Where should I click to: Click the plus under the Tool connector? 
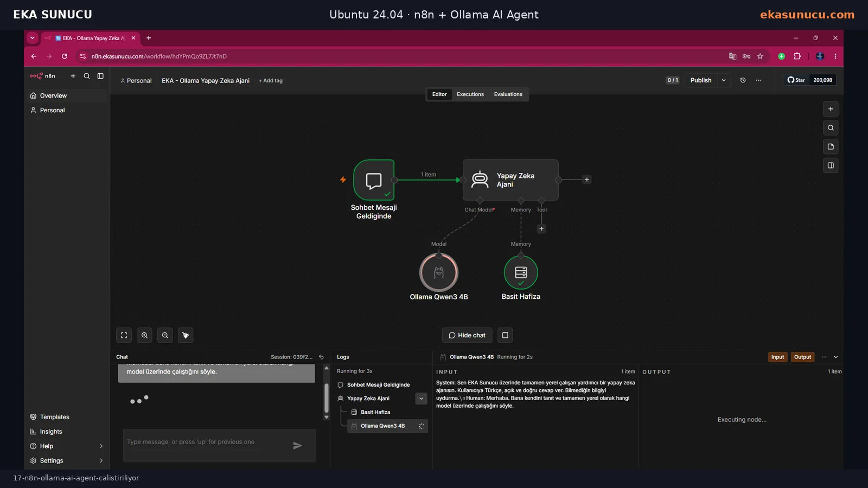point(541,229)
